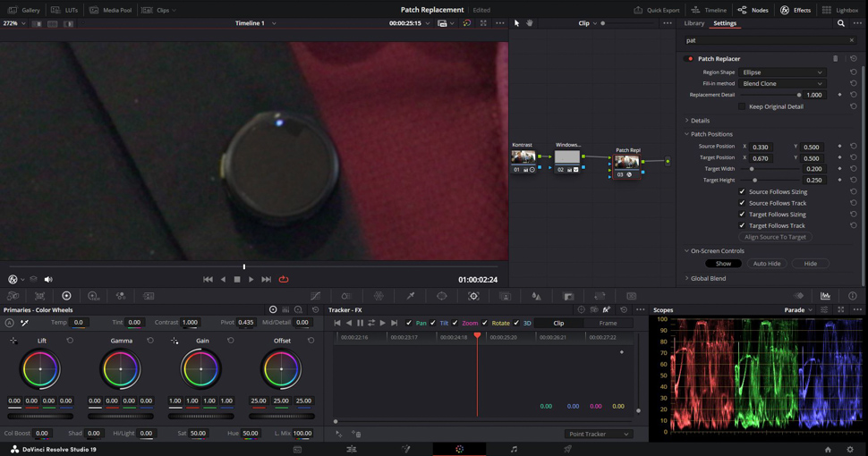Open the Gallery panel

click(x=24, y=10)
